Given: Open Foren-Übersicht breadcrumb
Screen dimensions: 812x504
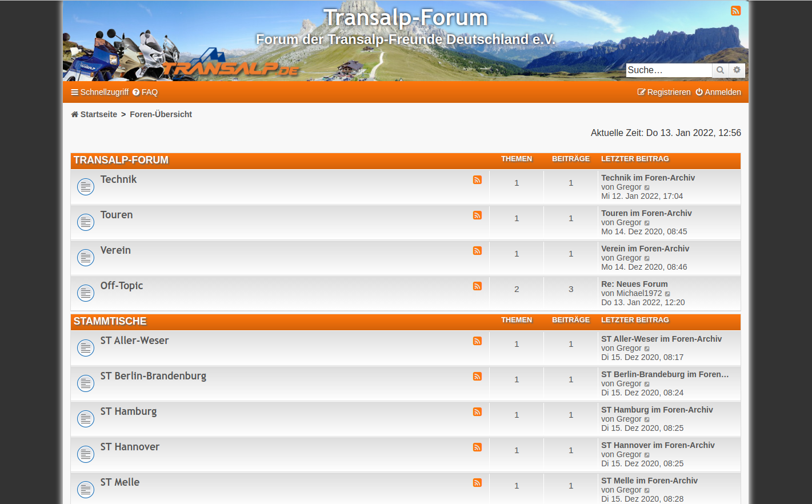Looking at the screenshot, I should pos(161,114).
